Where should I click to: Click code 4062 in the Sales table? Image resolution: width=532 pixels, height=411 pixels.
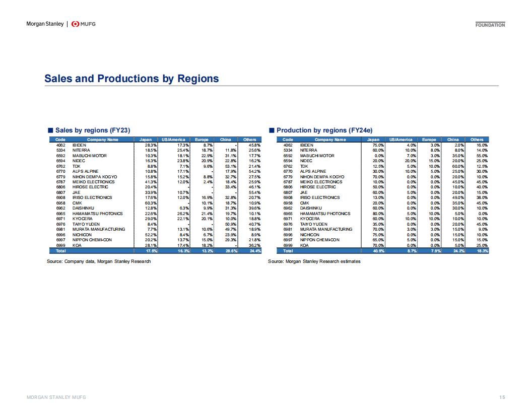60,145
